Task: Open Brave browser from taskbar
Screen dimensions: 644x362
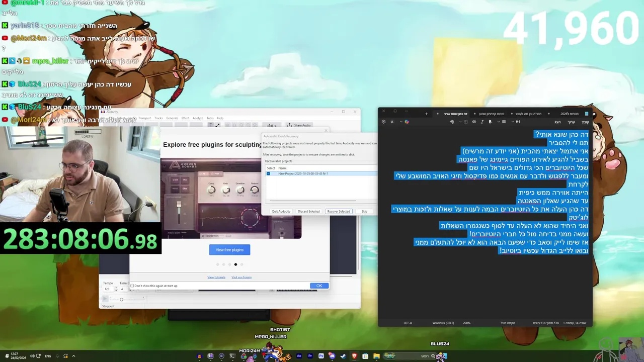Action: [354, 356]
